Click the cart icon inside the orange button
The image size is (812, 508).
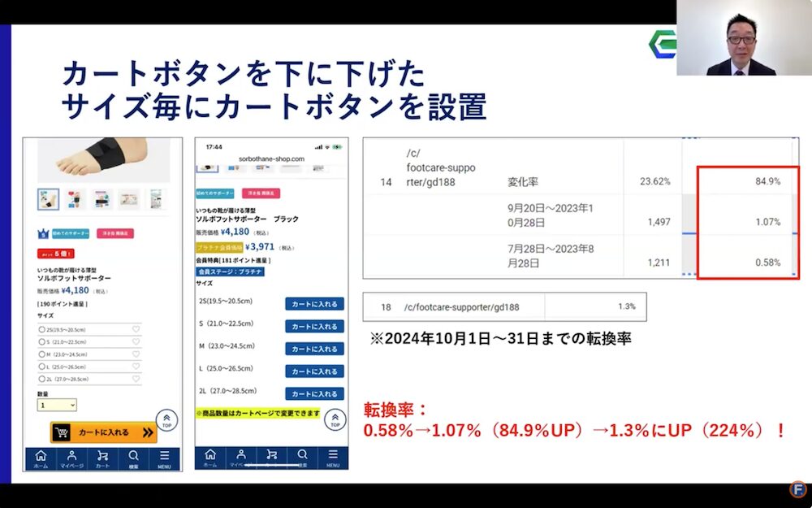click(x=62, y=432)
